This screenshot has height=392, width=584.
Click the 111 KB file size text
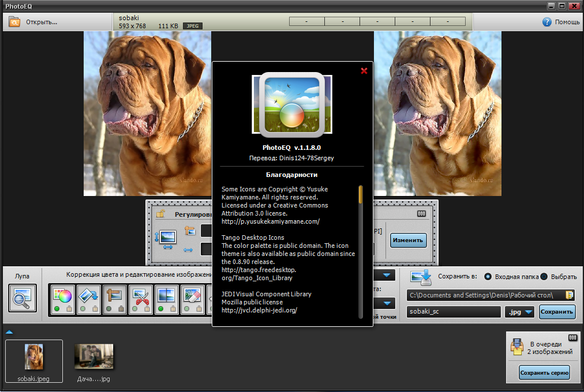[168, 26]
